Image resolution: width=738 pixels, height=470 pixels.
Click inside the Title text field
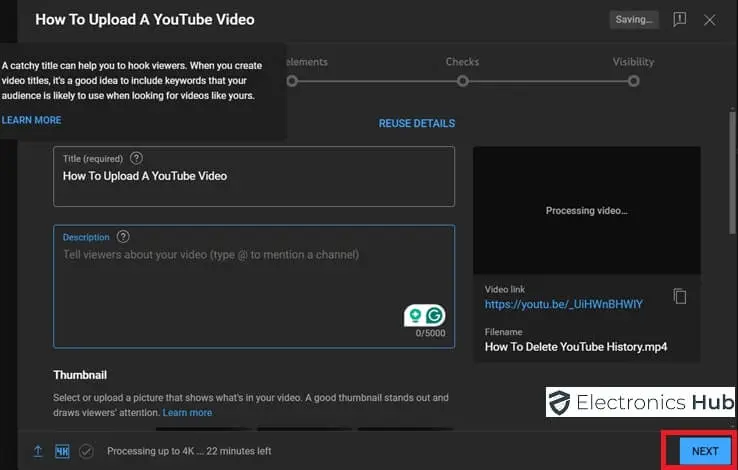pyautogui.click(x=254, y=176)
